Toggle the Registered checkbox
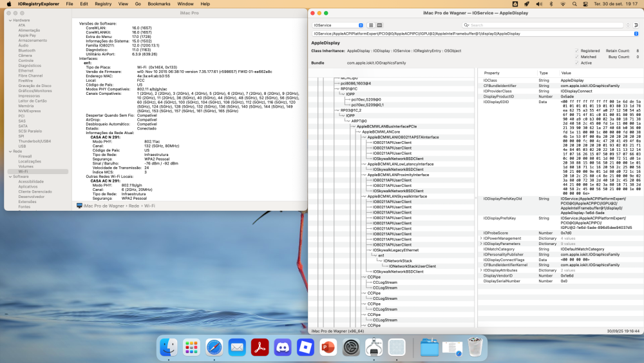The height and width of the screenshot is (363, 644). click(576, 50)
